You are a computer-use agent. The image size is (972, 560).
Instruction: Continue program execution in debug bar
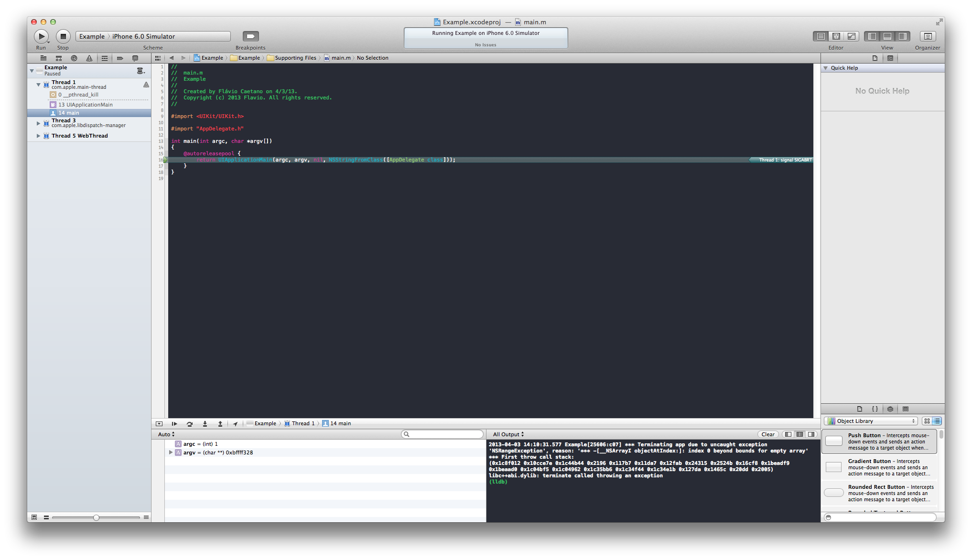tap(174, 423)
